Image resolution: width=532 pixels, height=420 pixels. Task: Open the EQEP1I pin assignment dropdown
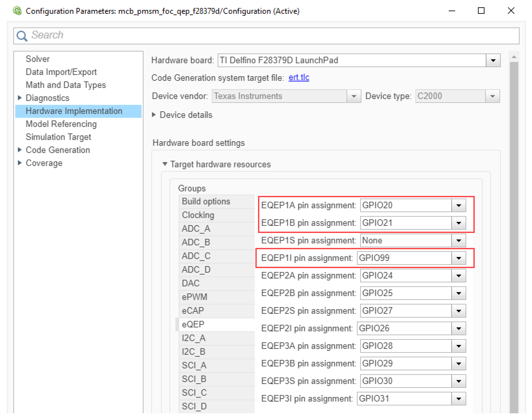click(x=458, y=258)
